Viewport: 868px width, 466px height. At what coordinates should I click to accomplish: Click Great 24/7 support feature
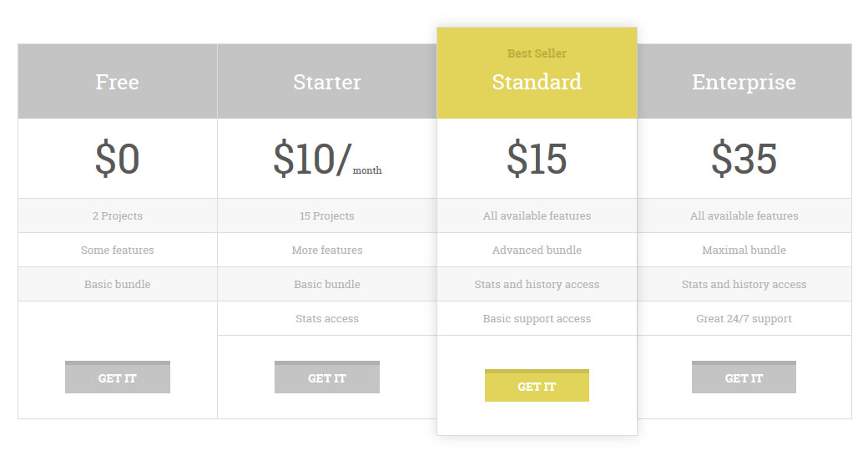point(744,319)
